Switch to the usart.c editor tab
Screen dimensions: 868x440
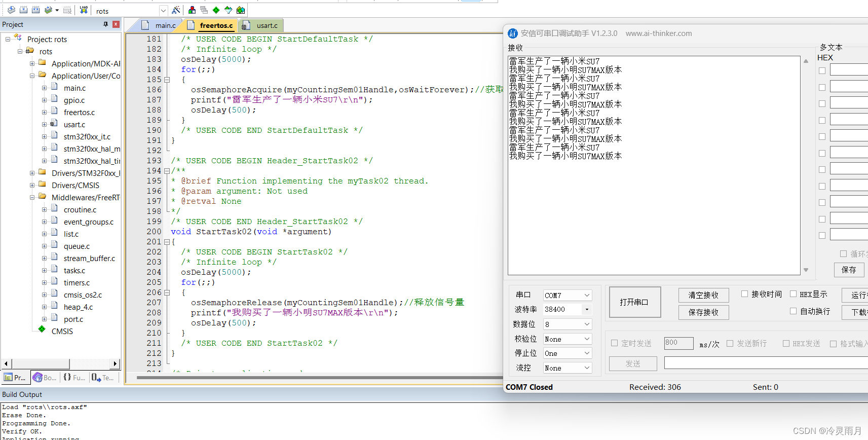click(260, 25)
